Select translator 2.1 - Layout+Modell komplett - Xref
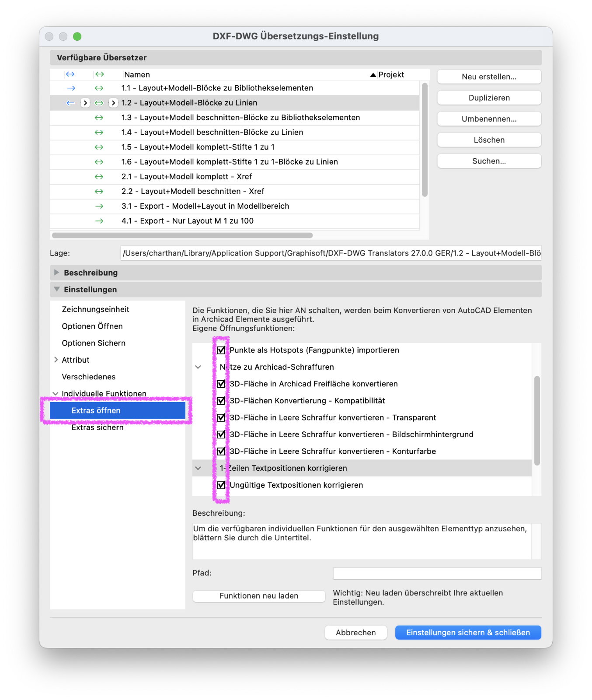This screenshot has width=592, height=700. tap(234, 177)
